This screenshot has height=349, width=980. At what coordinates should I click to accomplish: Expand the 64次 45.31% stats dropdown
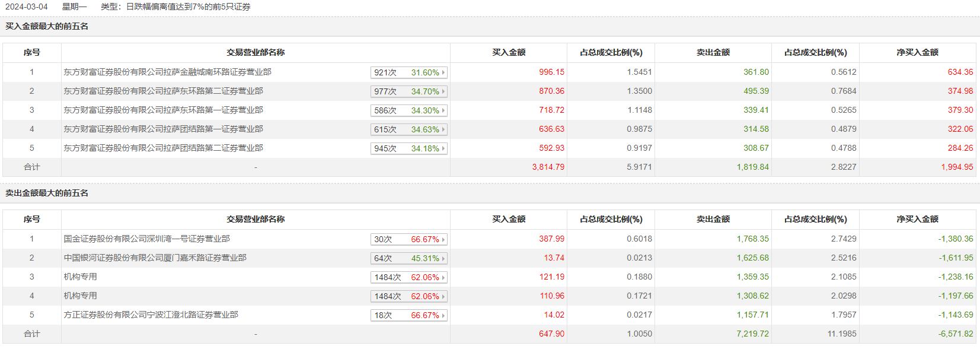click(443, 258)
